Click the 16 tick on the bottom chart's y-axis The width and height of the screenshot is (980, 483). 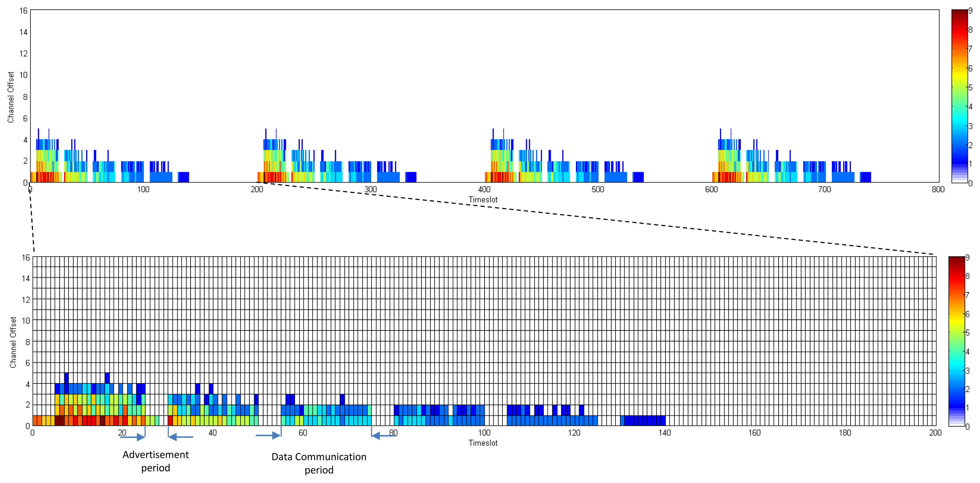(25, 258)
